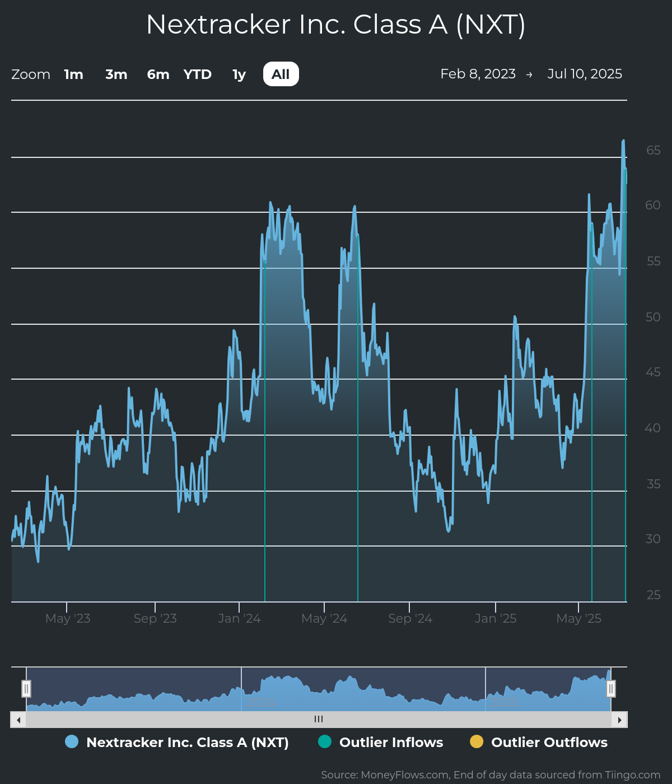Click the 30 price axis label
The height and width of the screenshot is (784, 672).
(x=653, y=539)
